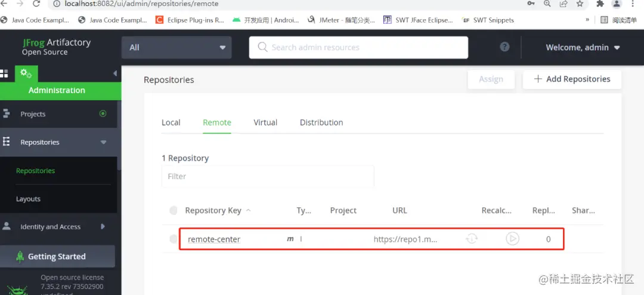The width and height of the screenshot is (644, 295).
Task: Click the Maven type icon for remote-center
Action: click(x=290, y=239)
